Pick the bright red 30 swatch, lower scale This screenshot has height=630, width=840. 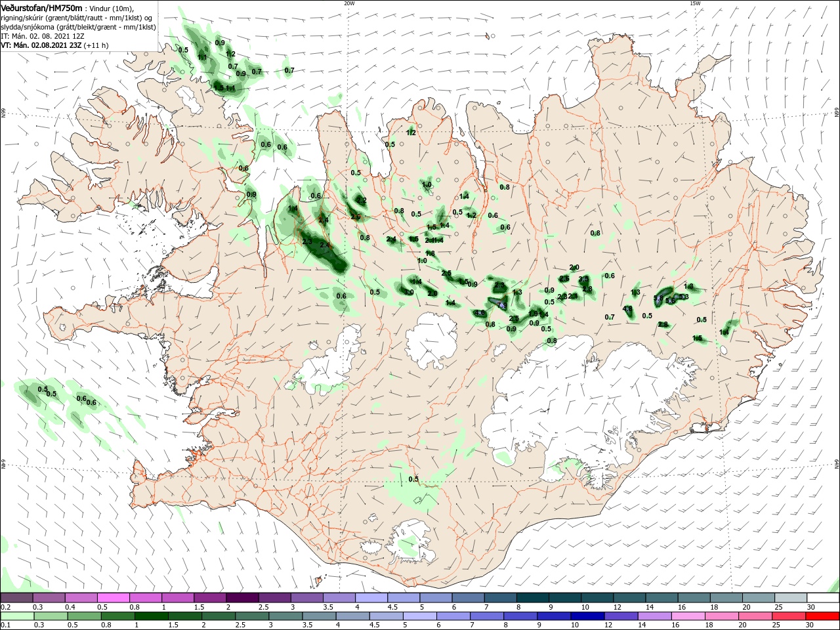click(823, 616)
